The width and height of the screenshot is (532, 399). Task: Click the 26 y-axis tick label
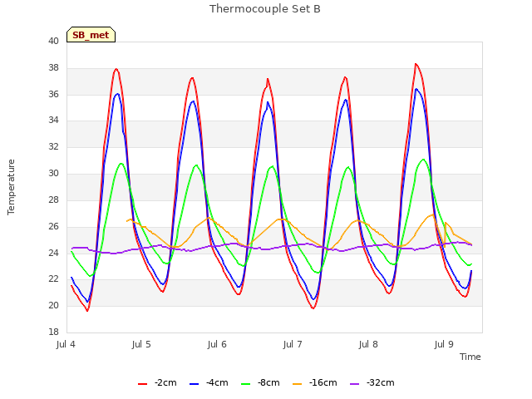[53, 226]
